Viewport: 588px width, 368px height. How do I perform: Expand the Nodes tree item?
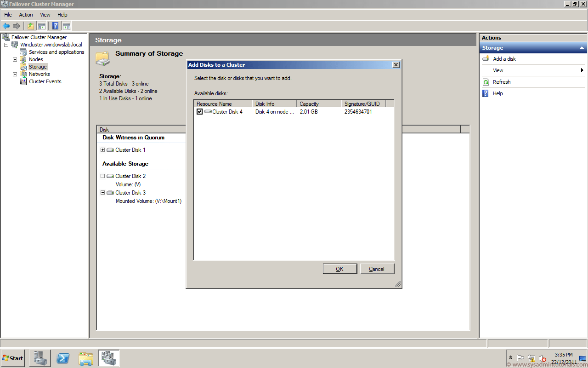[15, 59]
